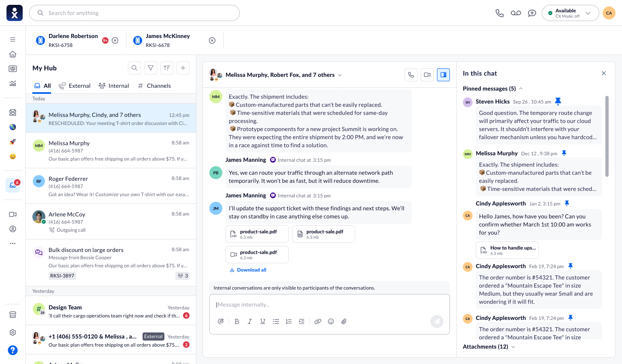Start video call in group chat header
The image size is (622, 364).
coord(427,75)
